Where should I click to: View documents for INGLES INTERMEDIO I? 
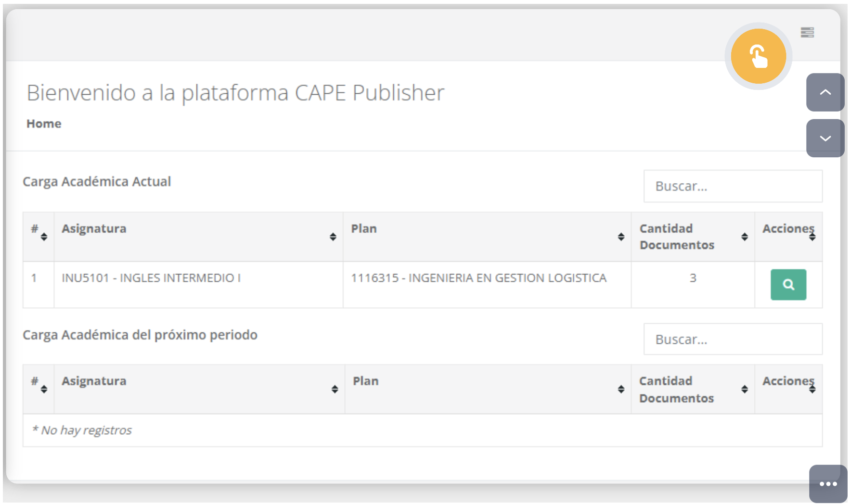[788, 285]
